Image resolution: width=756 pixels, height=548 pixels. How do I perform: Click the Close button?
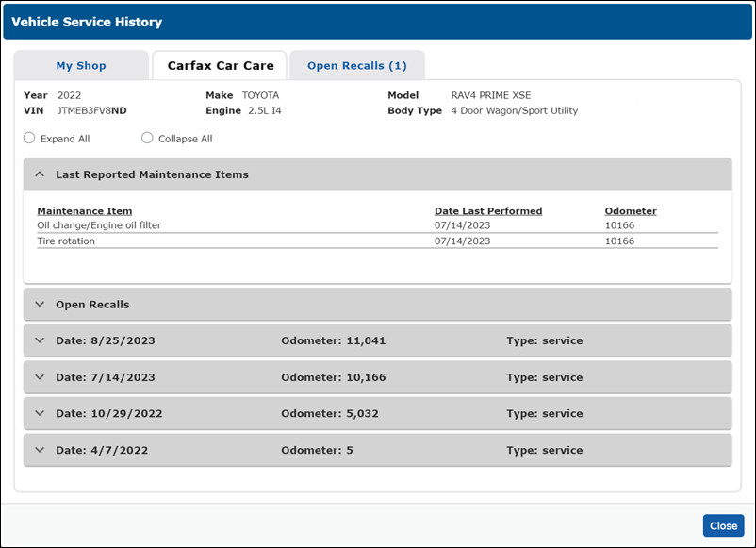[x=723, y=525]
